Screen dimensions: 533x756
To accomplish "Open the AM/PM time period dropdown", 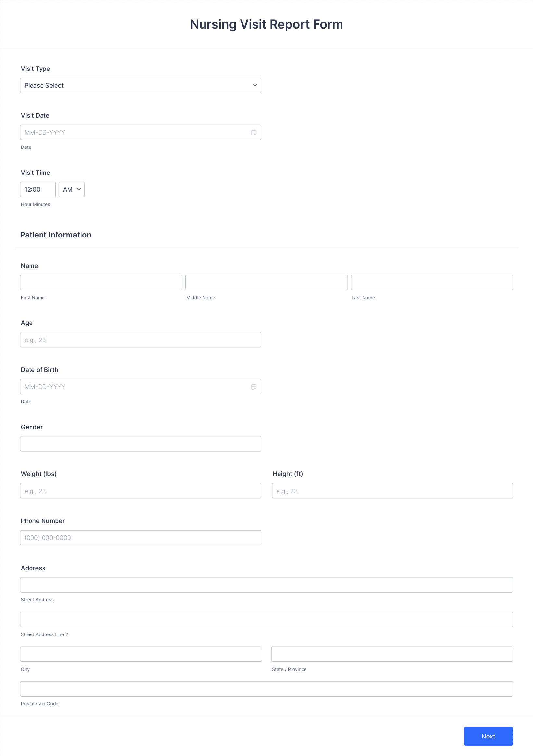I will [71, 189].
